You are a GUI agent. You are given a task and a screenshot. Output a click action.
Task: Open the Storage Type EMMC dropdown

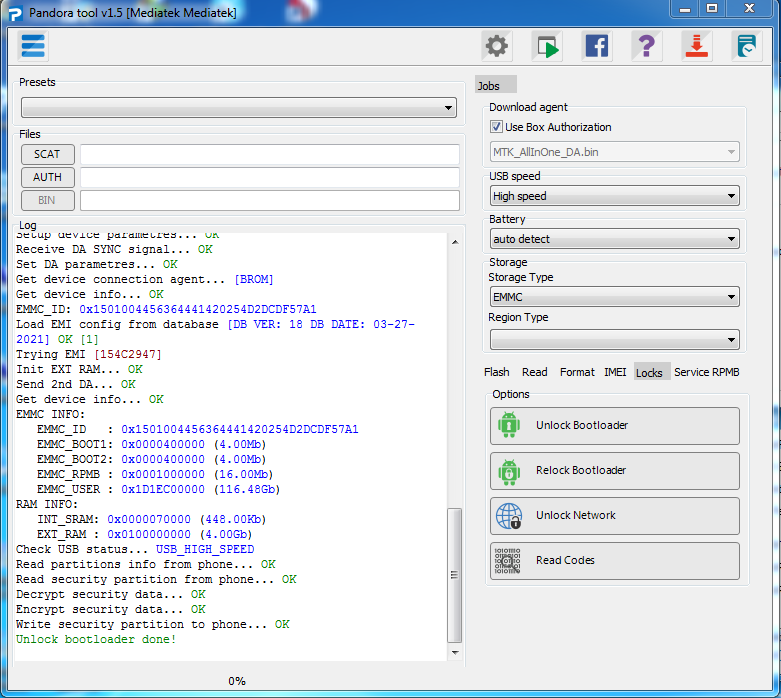coord(615,297)
